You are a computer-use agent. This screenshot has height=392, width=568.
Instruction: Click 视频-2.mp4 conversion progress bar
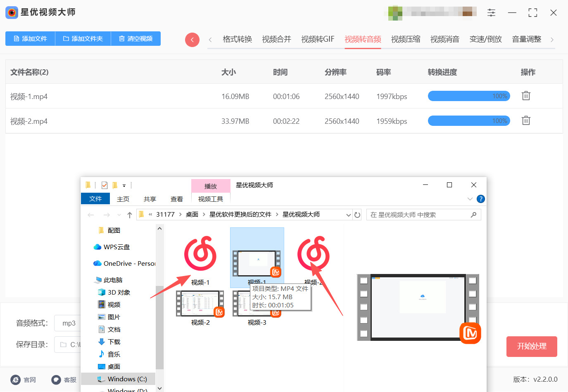point(469,121)
